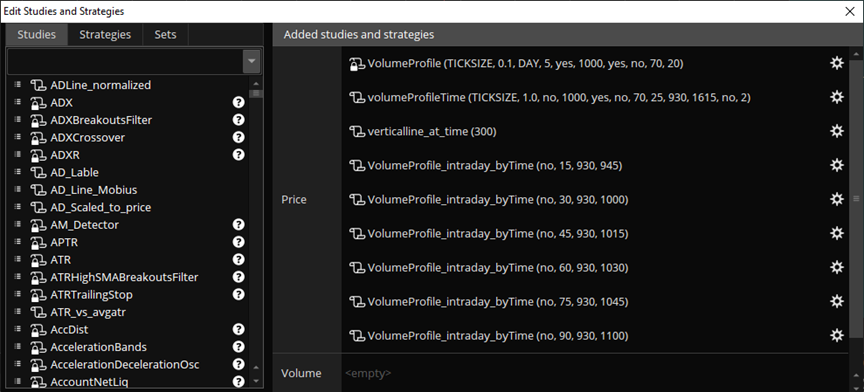Click the added studies vertical scrollbar

pos(856,198)
